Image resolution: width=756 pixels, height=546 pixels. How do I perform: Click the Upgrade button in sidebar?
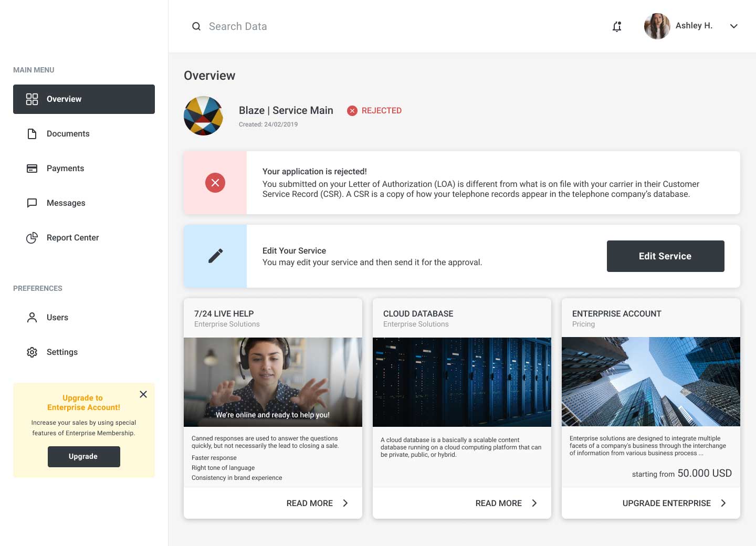pyautogui.click(x=84, y=457)
